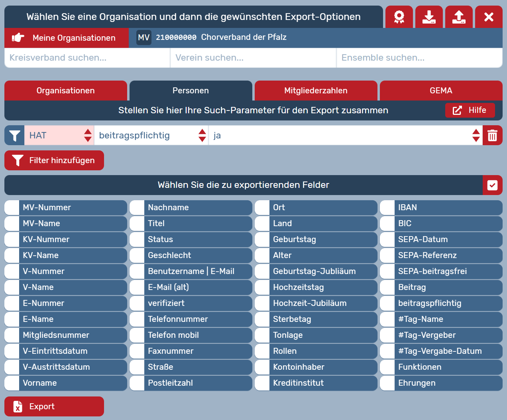Click the award ribbon icon in header
Screen dimensions: 507x420
(399, 17)
